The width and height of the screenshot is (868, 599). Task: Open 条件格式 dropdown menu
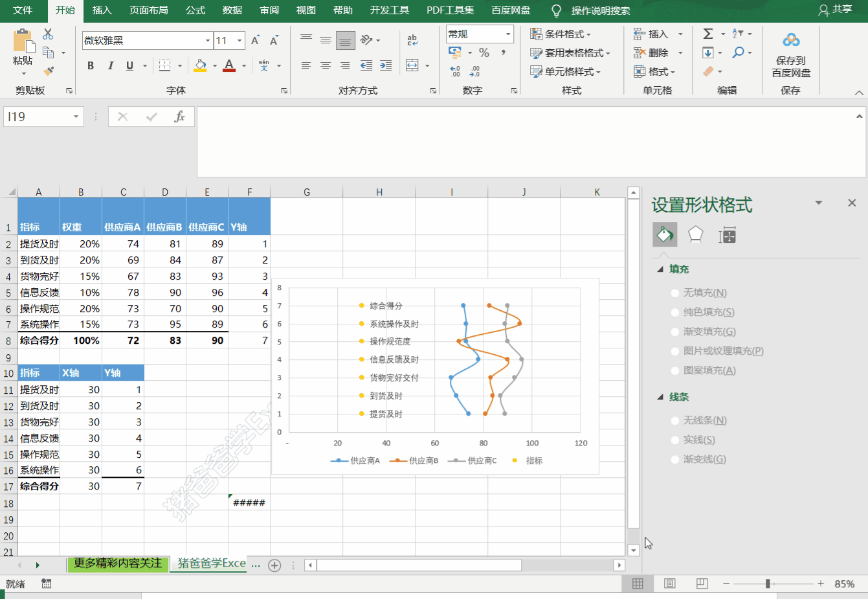(561, 34)
